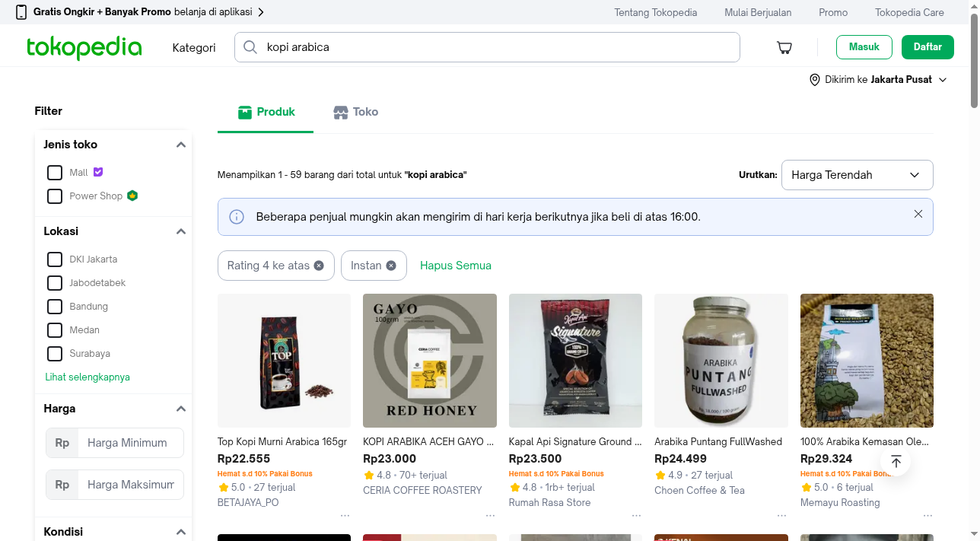Click the Gratis Ongkir + Banyak Promo banner text
Viewport: 980px width, 541px height.
[x=102, y=12]
